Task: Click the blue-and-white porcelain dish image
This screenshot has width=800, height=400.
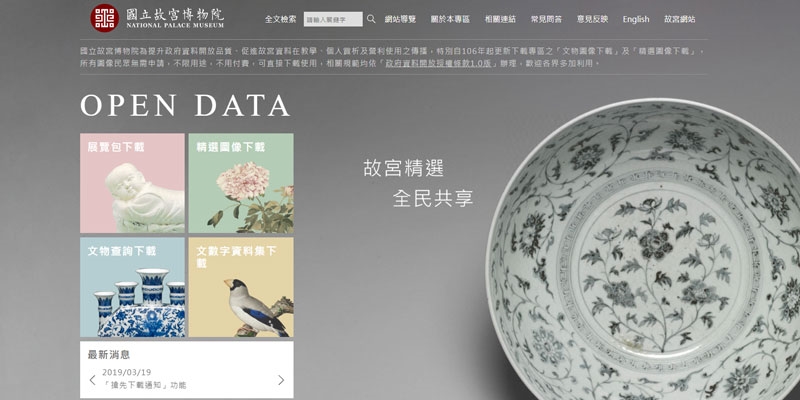Action: pos(644,250)
